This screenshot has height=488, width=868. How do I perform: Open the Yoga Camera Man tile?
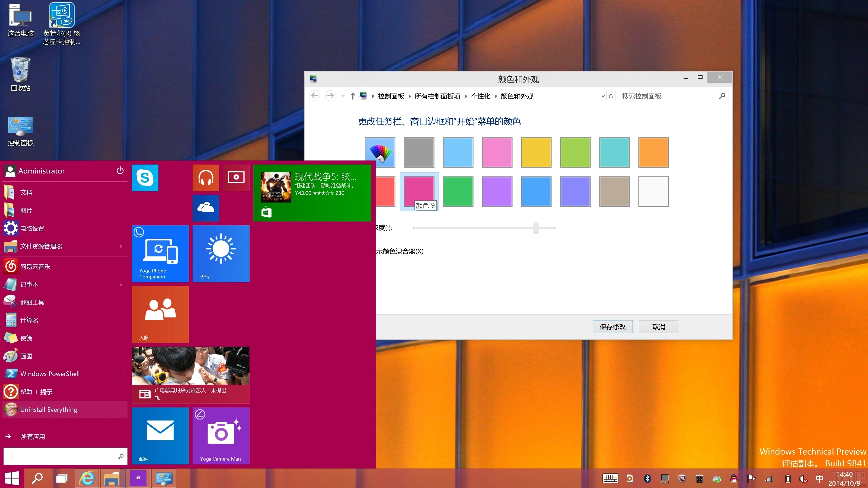(221, 436)
